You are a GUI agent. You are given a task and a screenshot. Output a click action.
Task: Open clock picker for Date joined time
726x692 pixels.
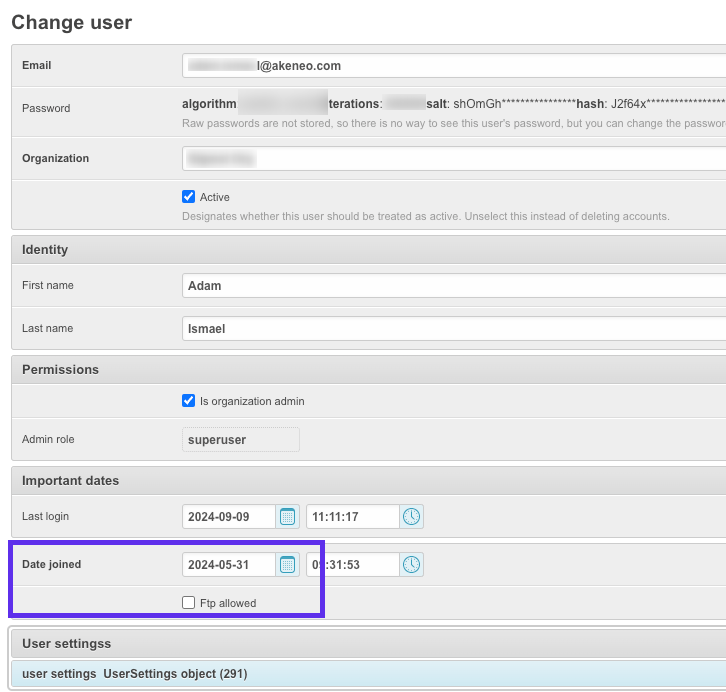pyautogui.click(x=411, y=565)
